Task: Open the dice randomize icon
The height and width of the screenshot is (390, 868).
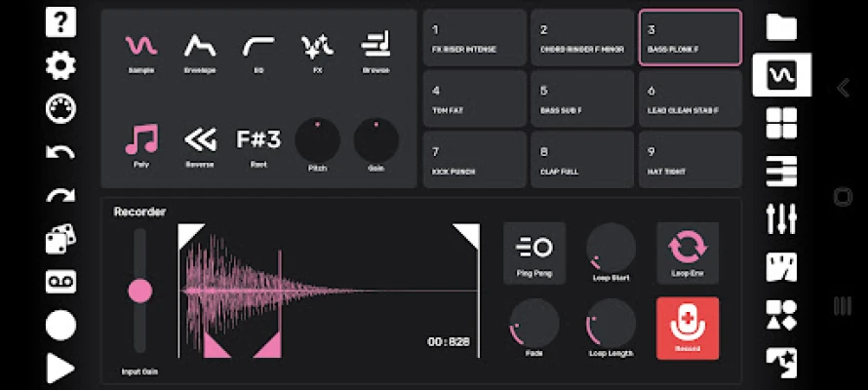Action: [x=60, y=239]
